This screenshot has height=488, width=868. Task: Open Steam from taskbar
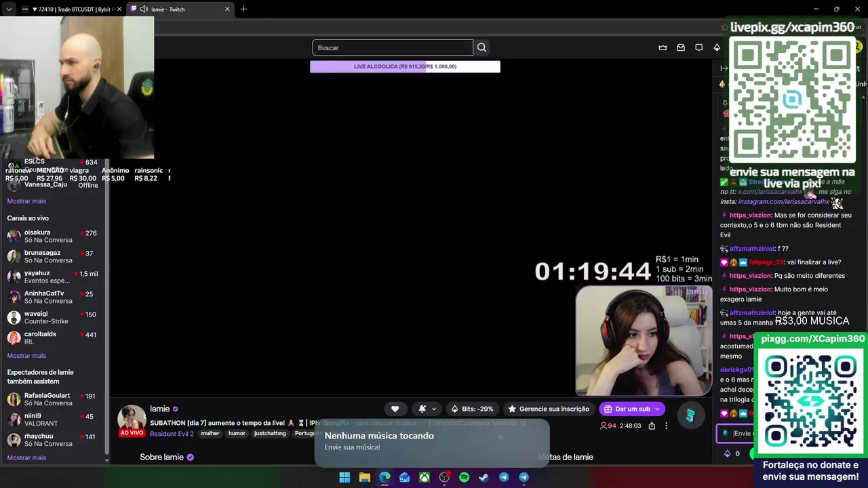pyautogui.click(x=484, y=477)
